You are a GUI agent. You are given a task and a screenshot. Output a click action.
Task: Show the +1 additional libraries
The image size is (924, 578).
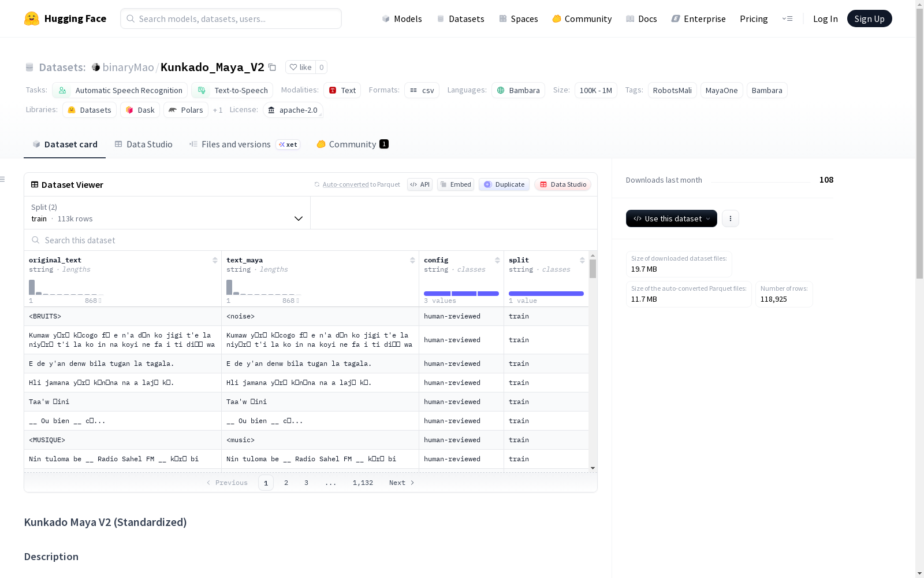click(x=218, y=110)
